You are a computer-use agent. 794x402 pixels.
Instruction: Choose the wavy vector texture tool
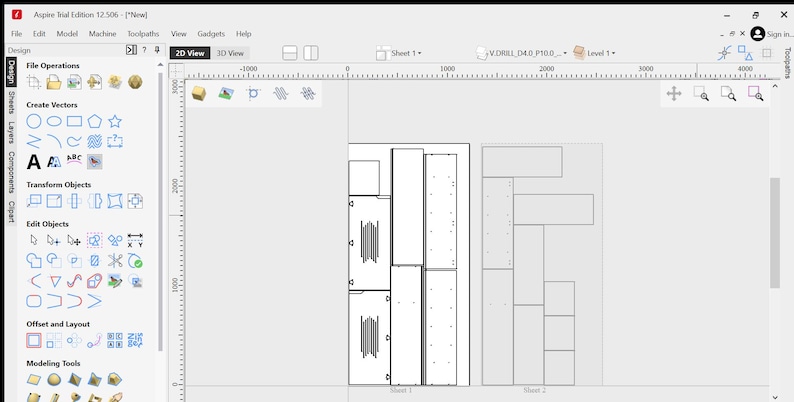pyautogui.click(x=95, y=141)
